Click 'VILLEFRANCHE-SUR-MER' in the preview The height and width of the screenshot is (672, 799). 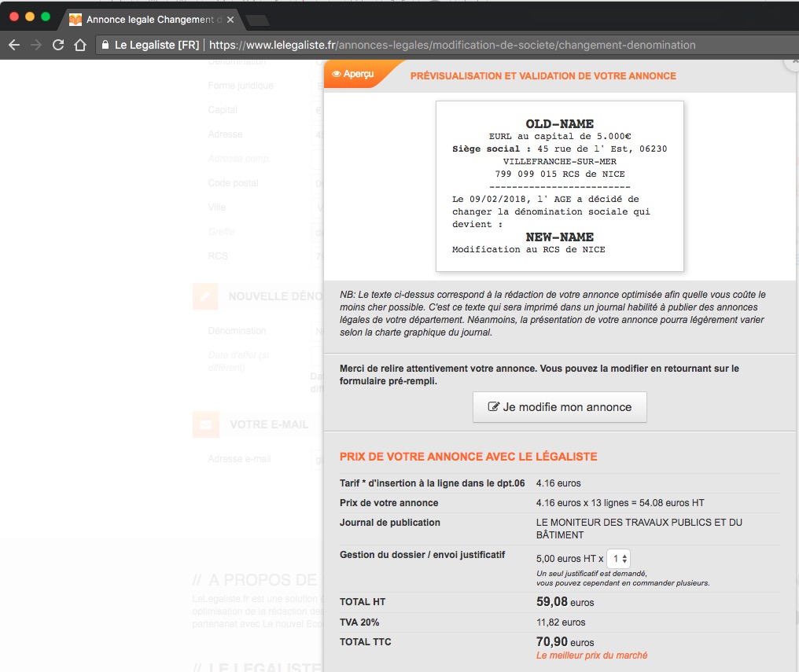pos(560,161)
